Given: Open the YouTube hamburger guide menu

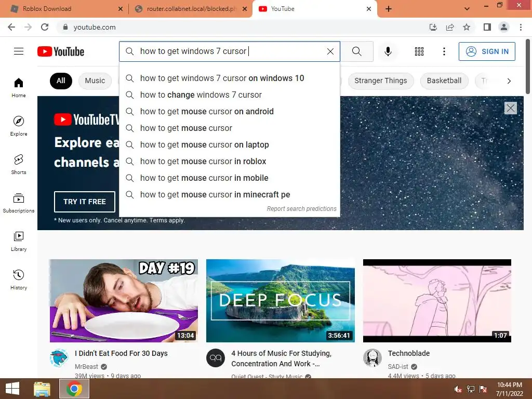Looking at the screenshot, I should pos(19,51).
